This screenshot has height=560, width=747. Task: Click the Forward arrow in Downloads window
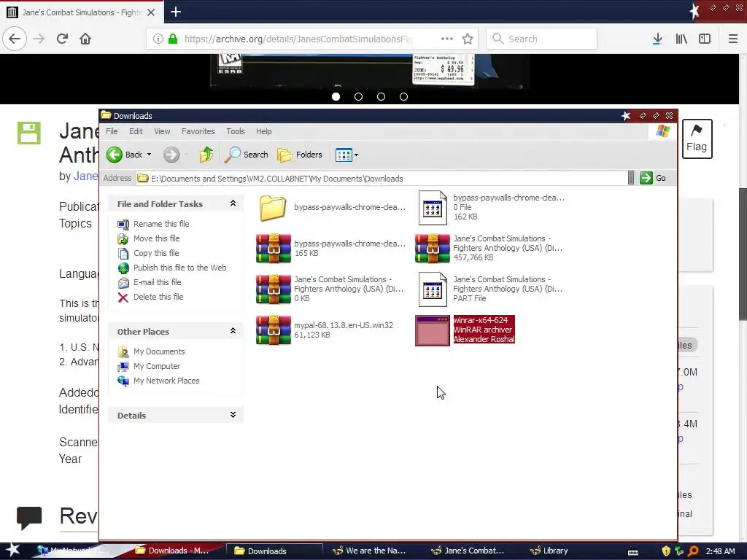(171, 155)
